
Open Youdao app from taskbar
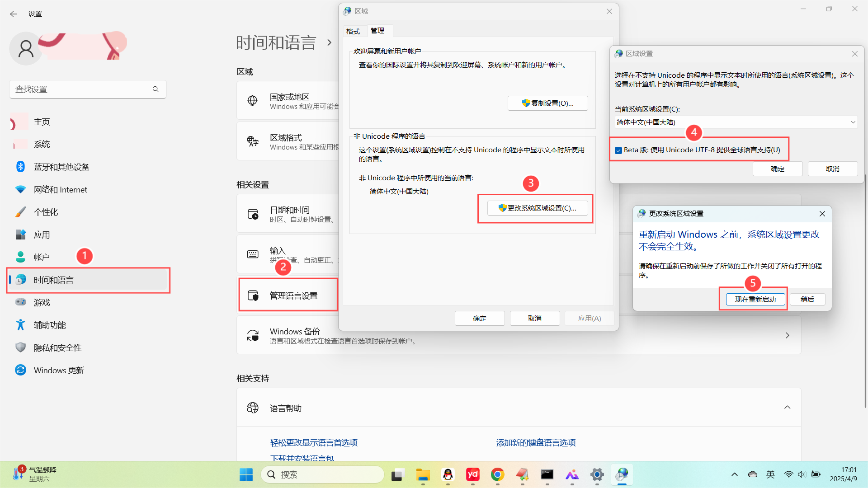[x=472, y=474]
